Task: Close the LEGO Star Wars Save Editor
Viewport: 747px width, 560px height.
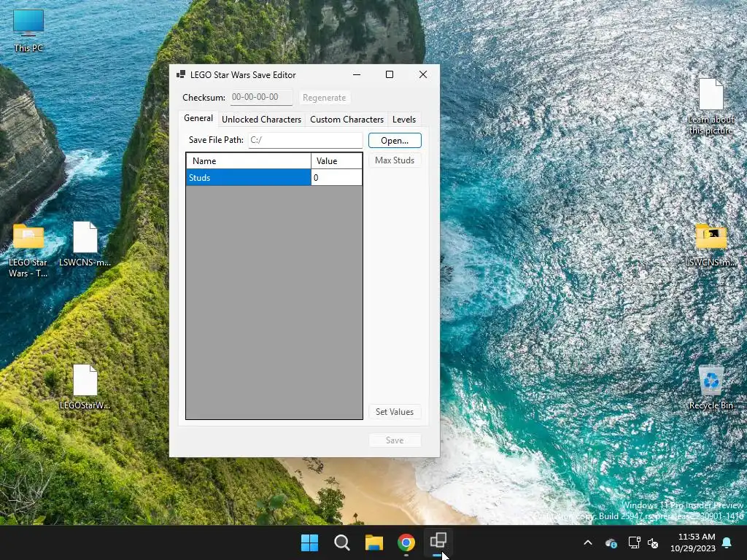Action: pos(422,74)
